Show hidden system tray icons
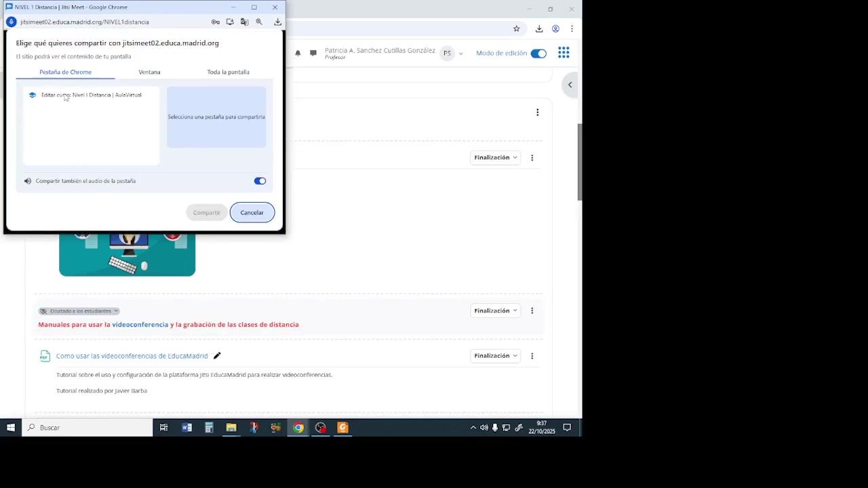The image size is (868, 488). pyautogui.click(x=473, y=428)
